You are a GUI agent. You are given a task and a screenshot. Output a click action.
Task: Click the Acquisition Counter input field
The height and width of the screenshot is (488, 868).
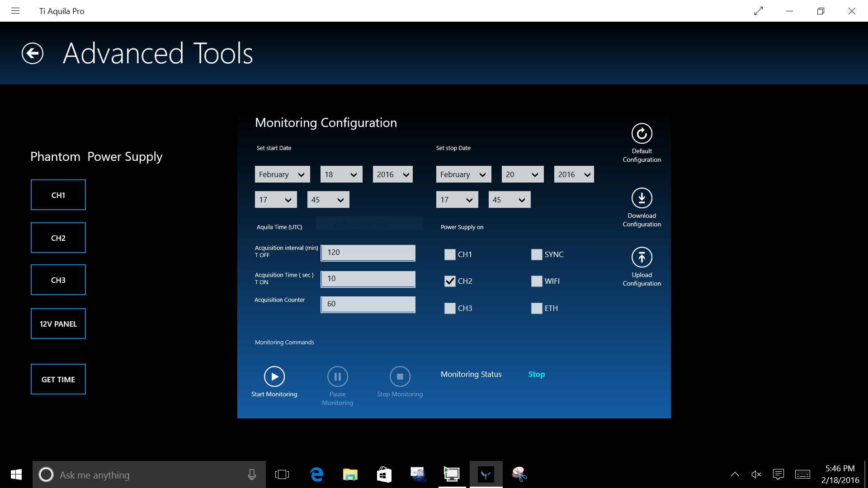(368, 304)
